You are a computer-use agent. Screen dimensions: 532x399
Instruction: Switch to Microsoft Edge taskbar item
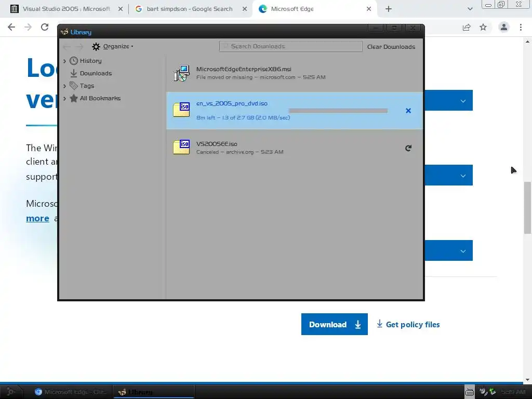tap(71, 392)
